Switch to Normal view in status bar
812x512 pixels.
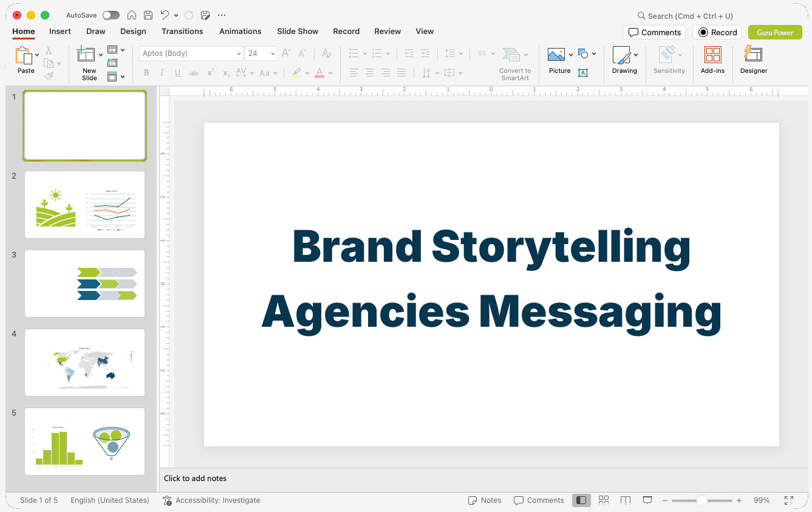[581, 500]
